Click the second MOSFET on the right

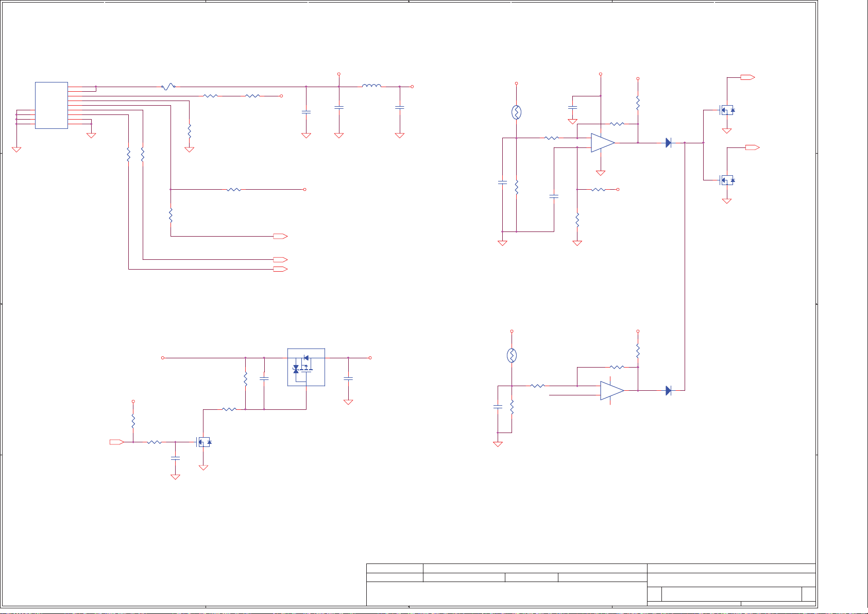[x=726, y=180]
